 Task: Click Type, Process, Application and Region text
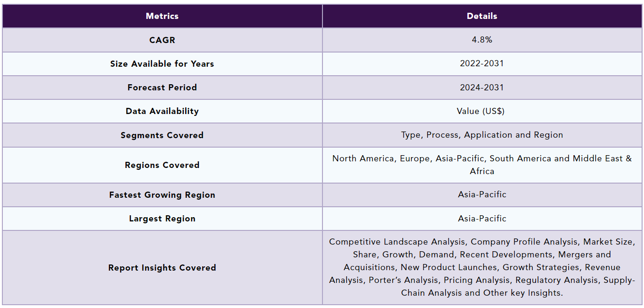point(482,135)
